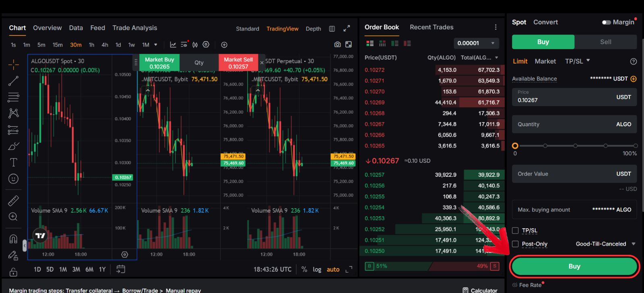This screenshot has width=644, height=293.
Task: Open the Trade Analysis tab
Action: point(135,28)
